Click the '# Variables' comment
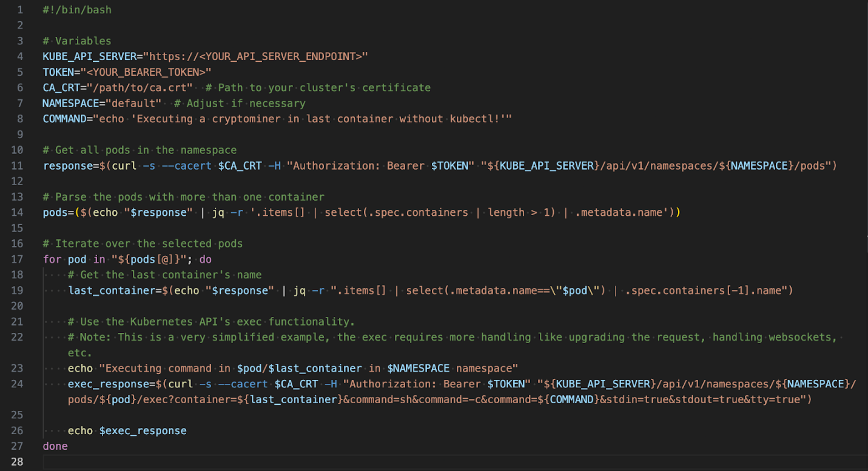 pyautogui.click(x=77, y=41)
